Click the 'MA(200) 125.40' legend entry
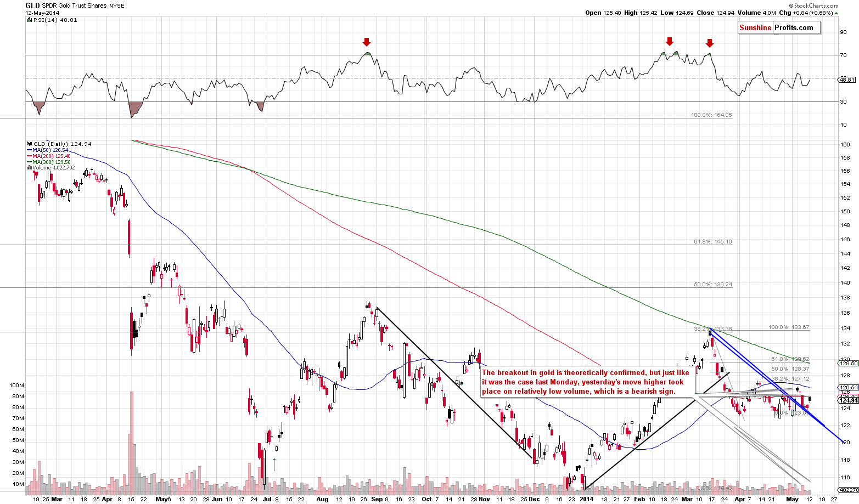Image resolution: width=859 pixels, height=504 pixels. [x=52, y=156]
